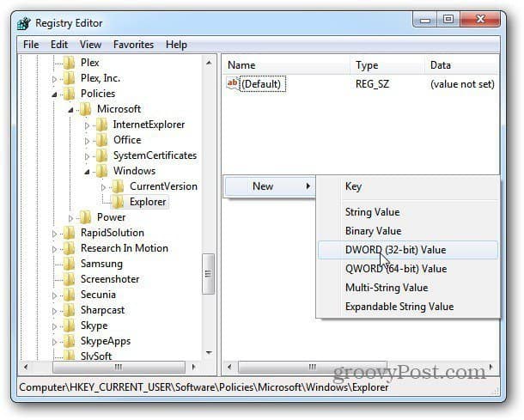Collapse the Windows key
The width and height of the screenshot is (524, 420).
pos(87,172)
